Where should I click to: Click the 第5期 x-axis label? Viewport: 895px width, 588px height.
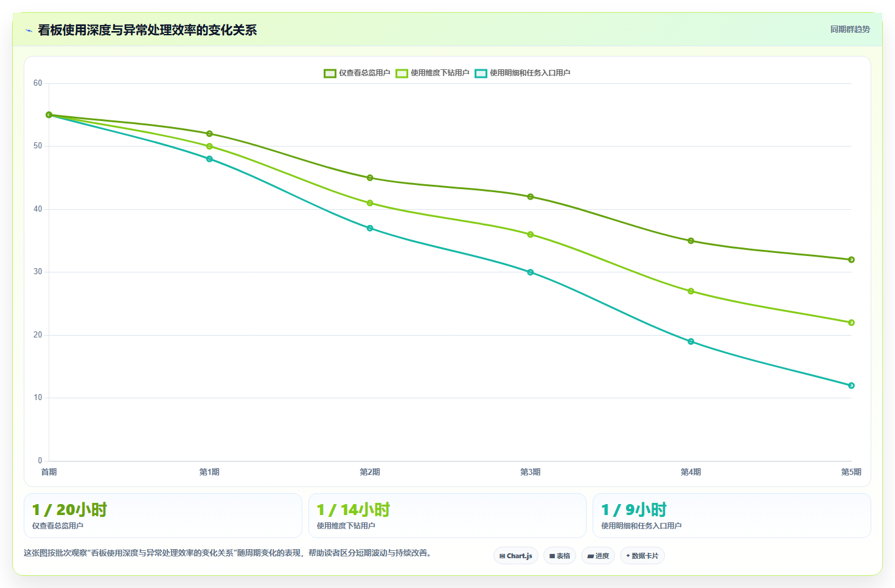pyautogui.click(x=851, y=472)
